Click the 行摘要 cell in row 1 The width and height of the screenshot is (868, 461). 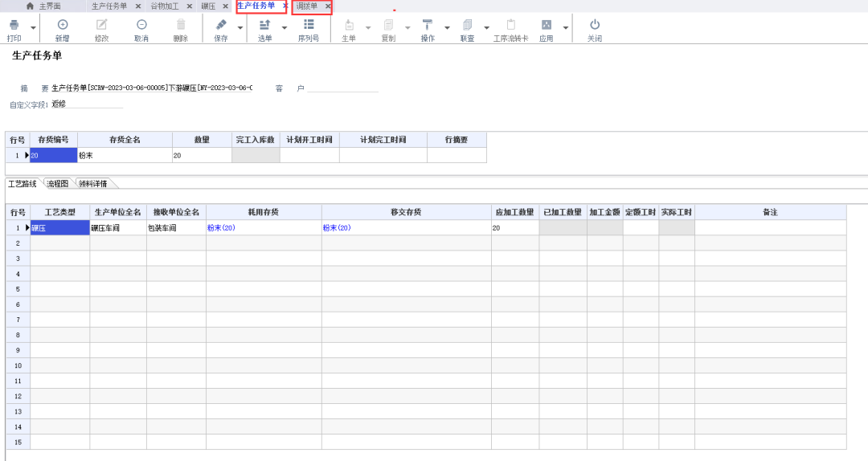click(x=457, y=156)
